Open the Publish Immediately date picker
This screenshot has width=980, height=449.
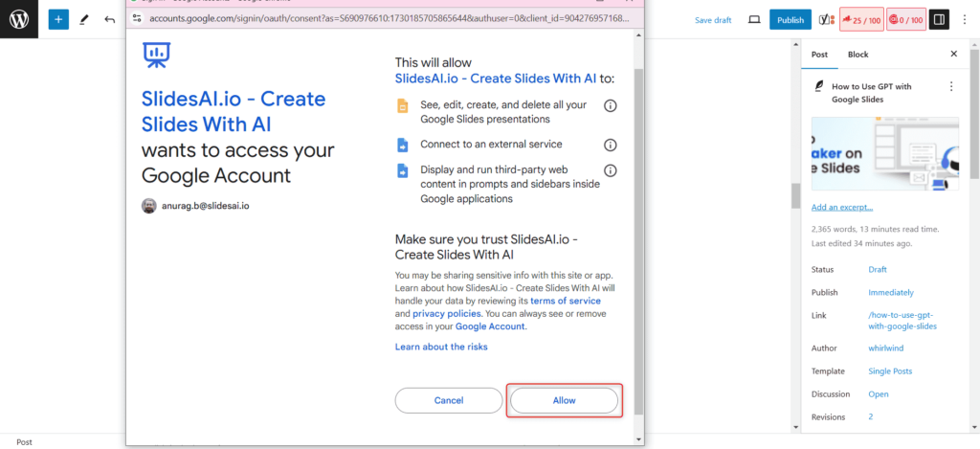point(890,292)
